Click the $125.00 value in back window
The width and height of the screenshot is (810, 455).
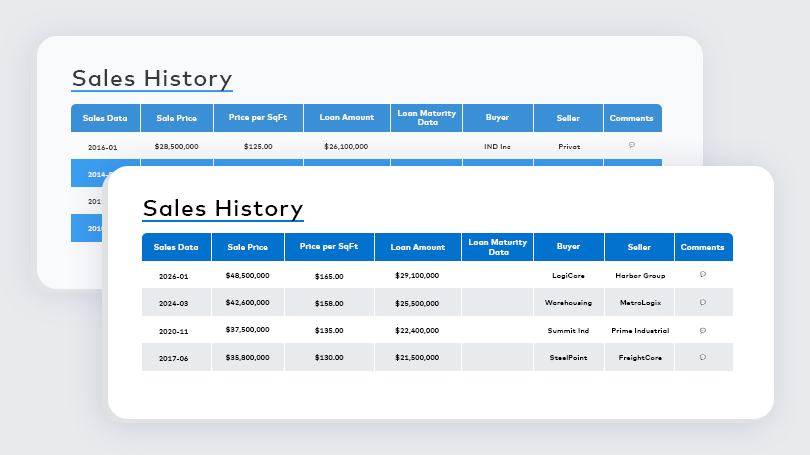(x=258, y=146)
